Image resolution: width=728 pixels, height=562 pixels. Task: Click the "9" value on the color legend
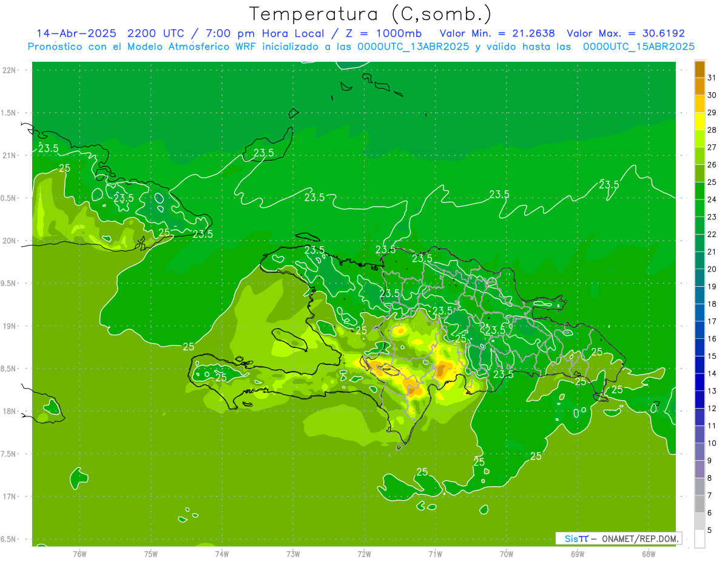(710, 461)
